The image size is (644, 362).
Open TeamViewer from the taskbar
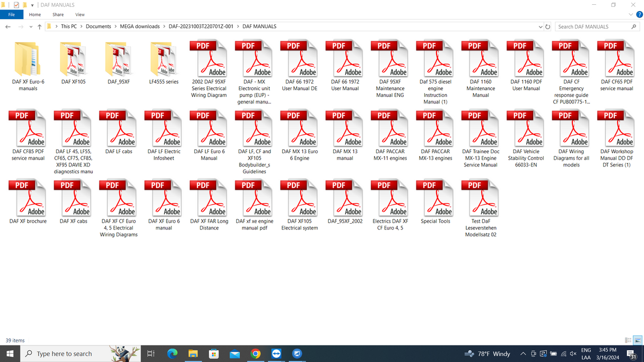[x=276, y=354]
